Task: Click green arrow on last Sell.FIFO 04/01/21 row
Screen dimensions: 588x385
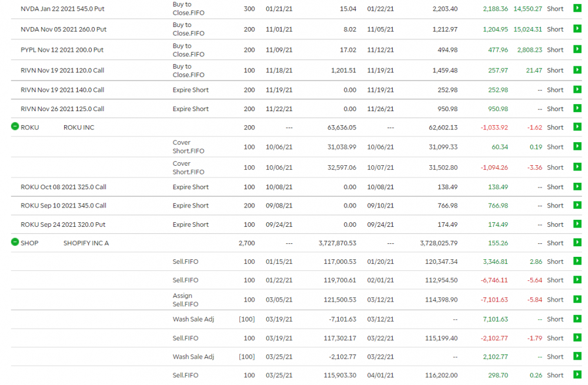Action: tap(577, 375)
